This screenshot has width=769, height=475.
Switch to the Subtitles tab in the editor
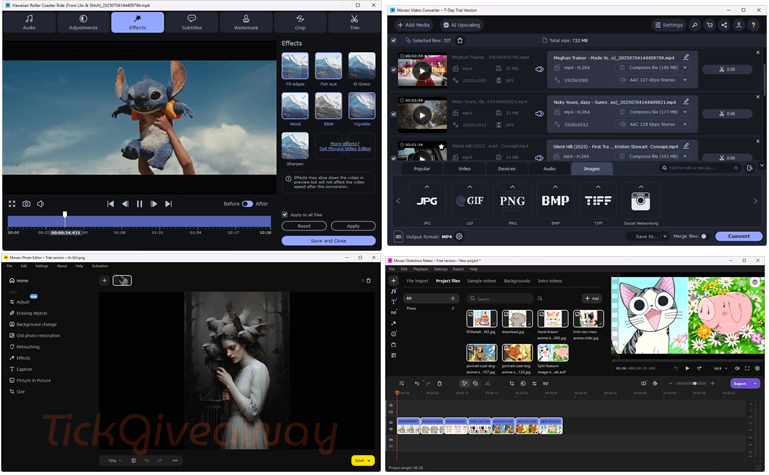coord(192,23)
